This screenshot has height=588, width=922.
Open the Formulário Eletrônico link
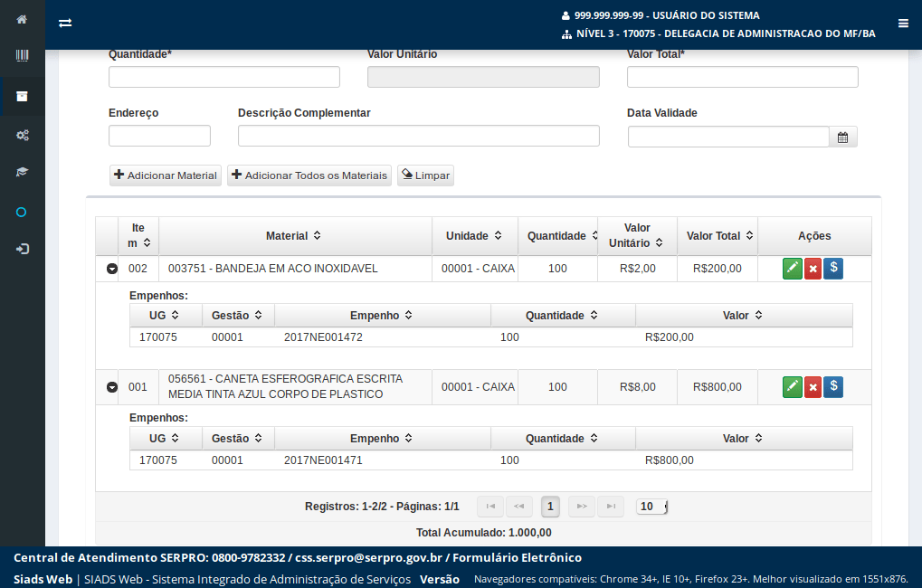tap(517, 557)
